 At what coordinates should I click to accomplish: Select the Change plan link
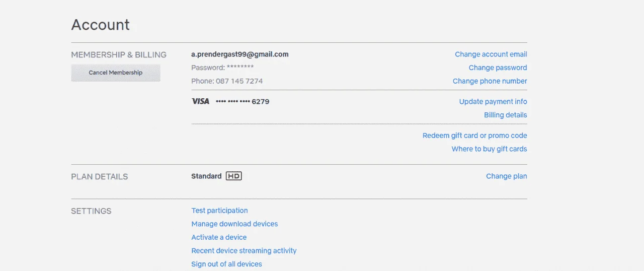point(506,176)
